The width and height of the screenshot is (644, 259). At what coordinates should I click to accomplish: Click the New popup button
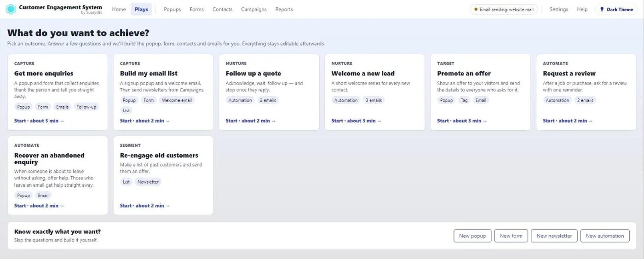click(472, 236)
